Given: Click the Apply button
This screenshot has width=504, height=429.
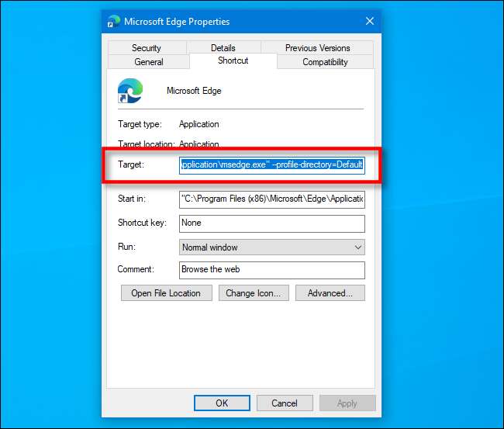Looking at the screenshot, I should click(x=347, y=403).
